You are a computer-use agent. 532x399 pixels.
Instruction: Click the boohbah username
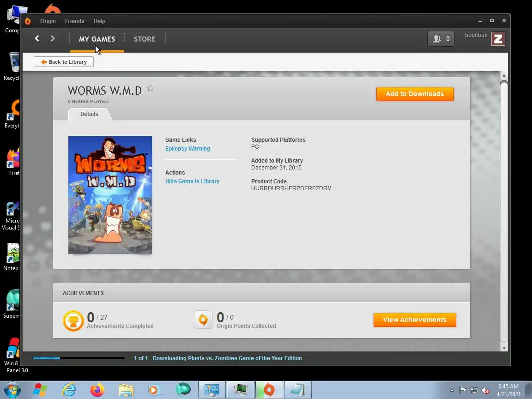(476, 35)
